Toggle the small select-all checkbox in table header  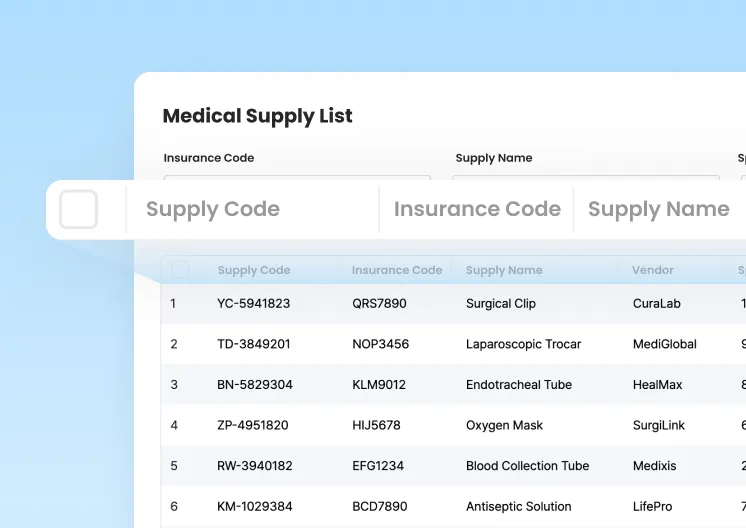[180, 270]
